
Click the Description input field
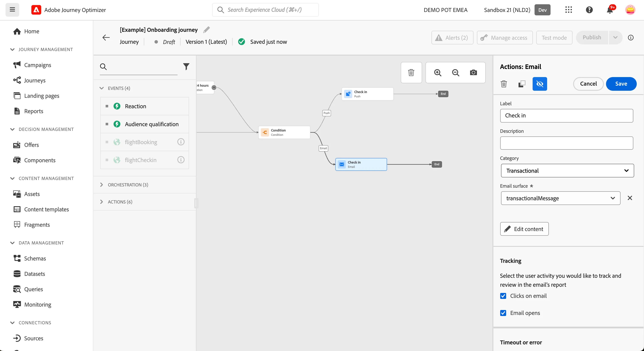click(x=567, y=143)
